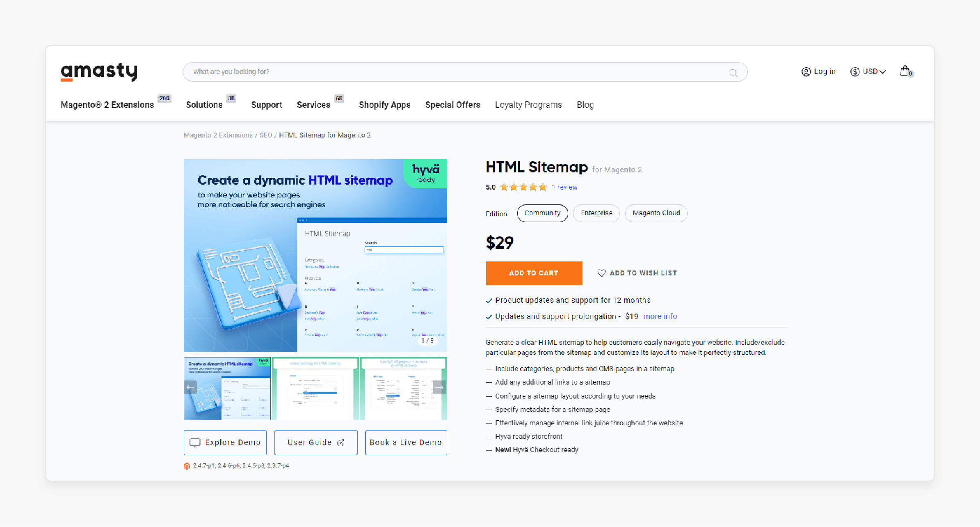The width and height of the screenshot is (980, 527).
Task: Open the Blog link
Action: click(x=585, y=105)
